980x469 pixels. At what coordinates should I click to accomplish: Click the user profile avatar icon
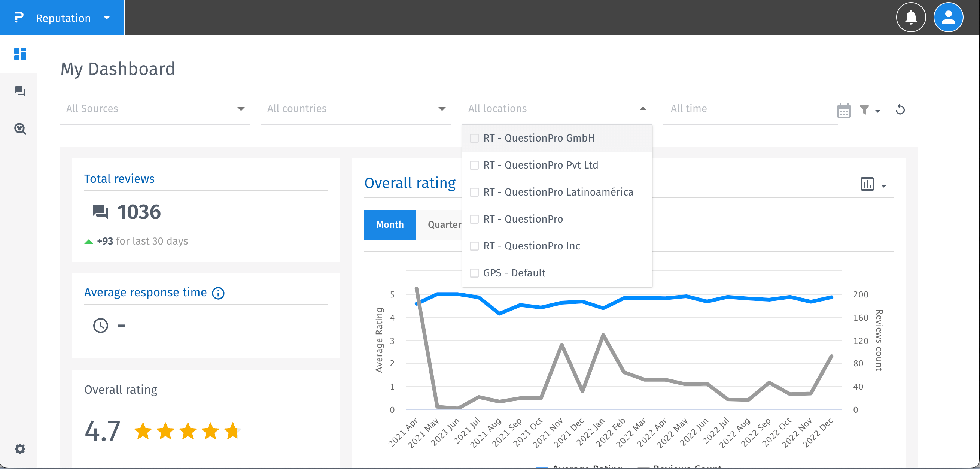948,18
